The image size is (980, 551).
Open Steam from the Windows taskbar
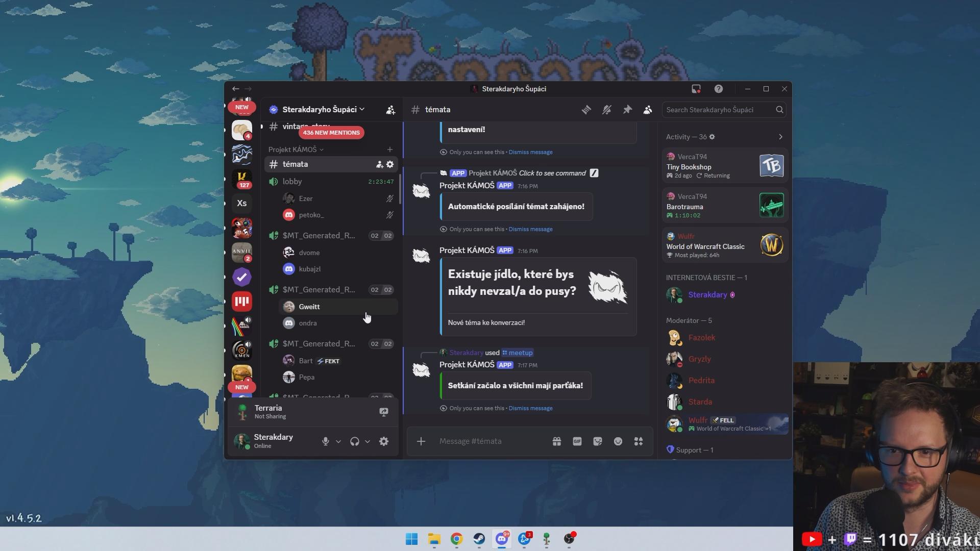479,539
